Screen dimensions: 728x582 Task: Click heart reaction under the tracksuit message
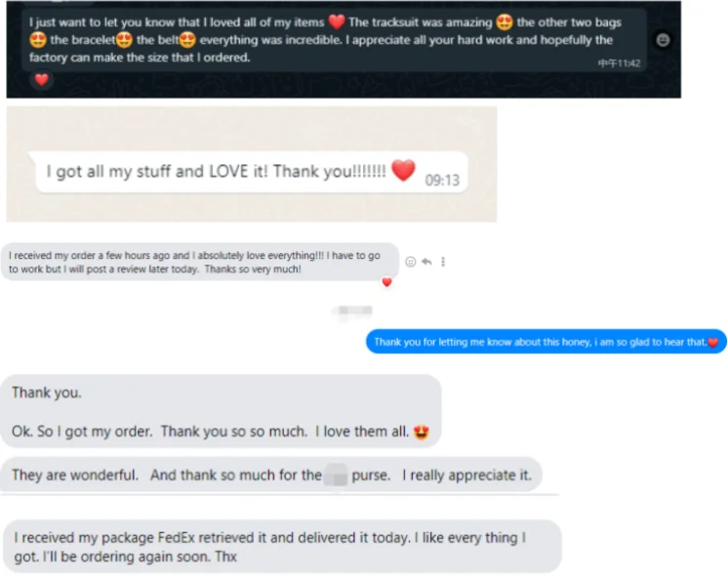(x=40, y=80)
